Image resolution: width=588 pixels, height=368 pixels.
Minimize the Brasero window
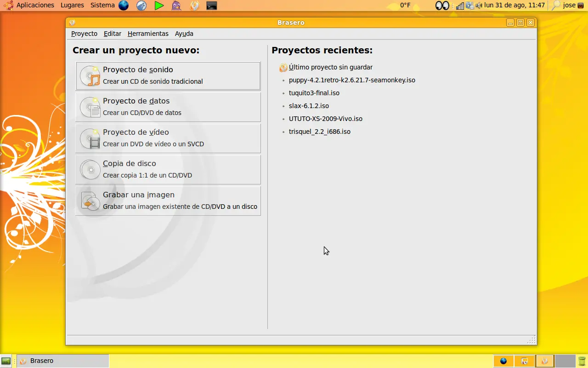(510, 23)
